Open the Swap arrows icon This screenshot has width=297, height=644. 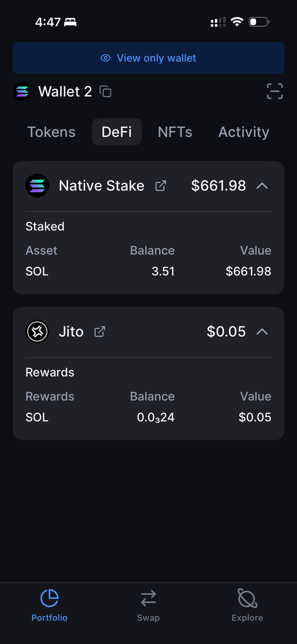coord(148,598)
